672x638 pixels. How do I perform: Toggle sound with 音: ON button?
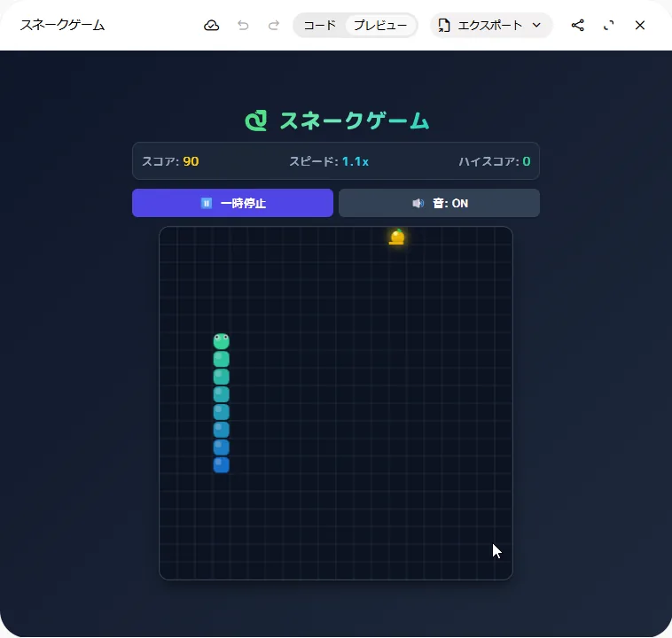[440, 203]
